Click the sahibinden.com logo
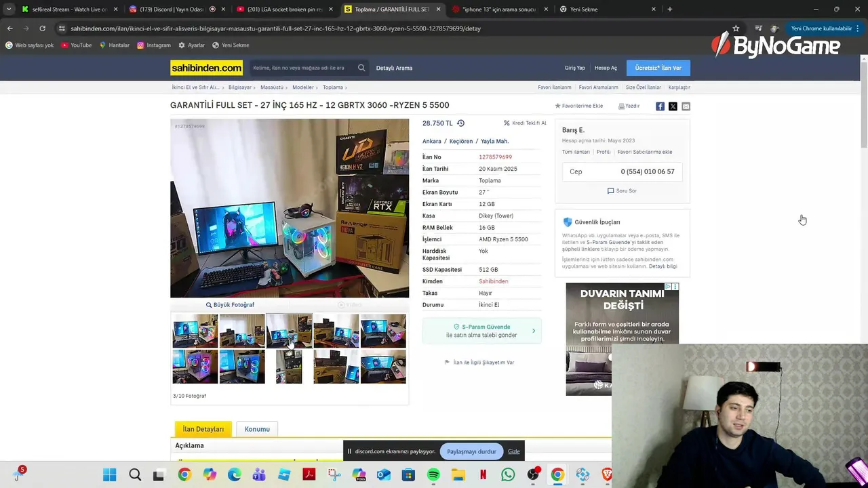Image resolution: width=868 pixels, height=488 pixels. point(206,68)
